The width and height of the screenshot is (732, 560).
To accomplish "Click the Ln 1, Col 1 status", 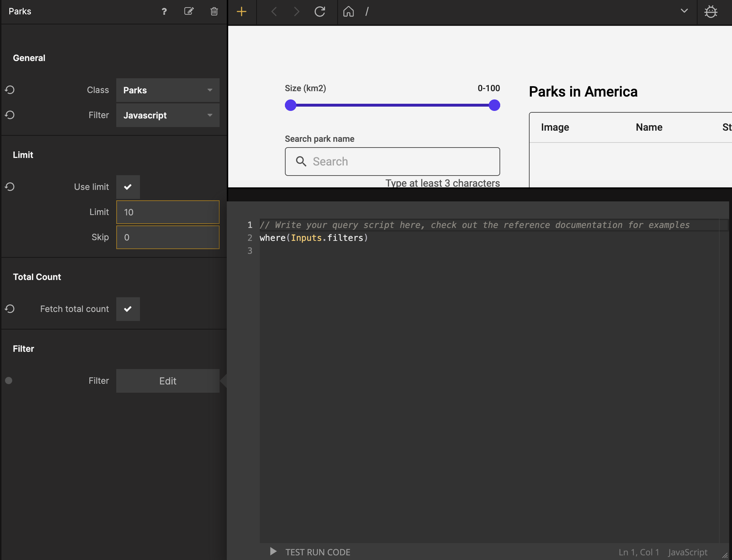I will 639,552.
